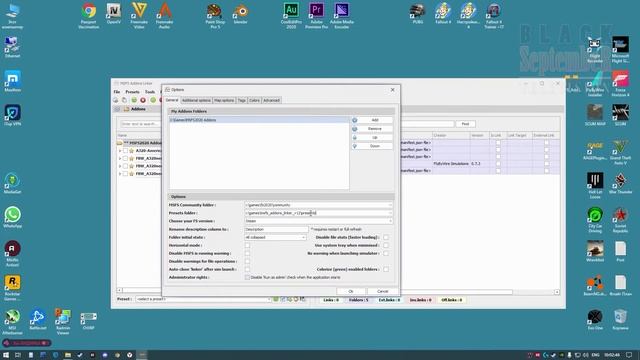This screenshot has height=360, width=640.
Task: Check No warning when launching simulator
Action: pyautogui.click(x=386, y=253)
